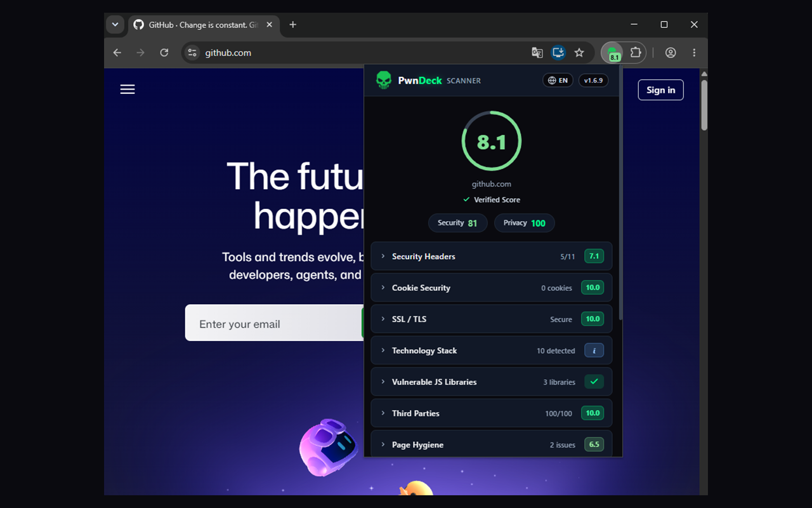Expand the Cookie Security section
This screenshot has height=508, width=812.
click(x=492, y=288)
